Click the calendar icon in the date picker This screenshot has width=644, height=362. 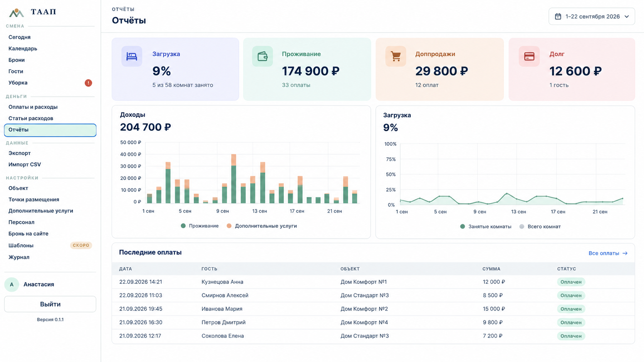(x=558, y=17)
